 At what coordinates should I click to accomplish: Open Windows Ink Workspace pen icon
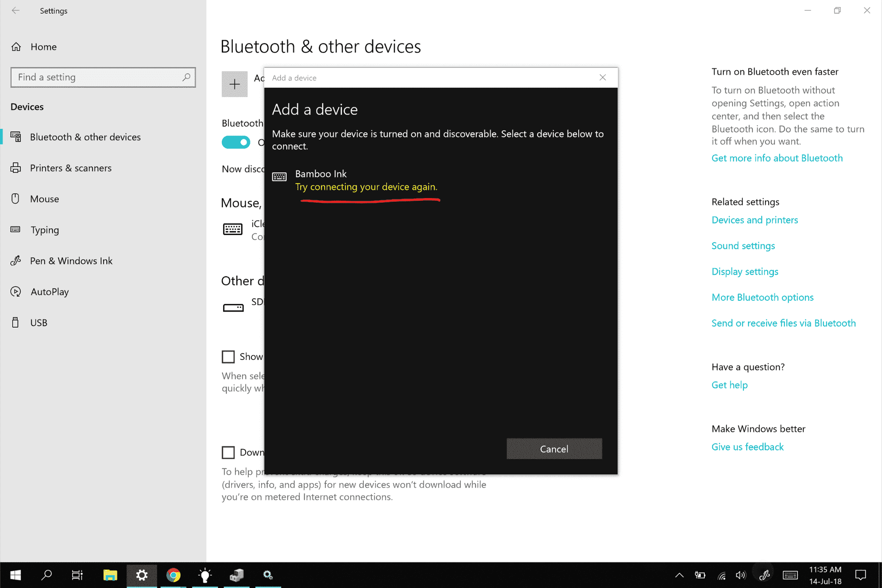[x=764, y=575]
